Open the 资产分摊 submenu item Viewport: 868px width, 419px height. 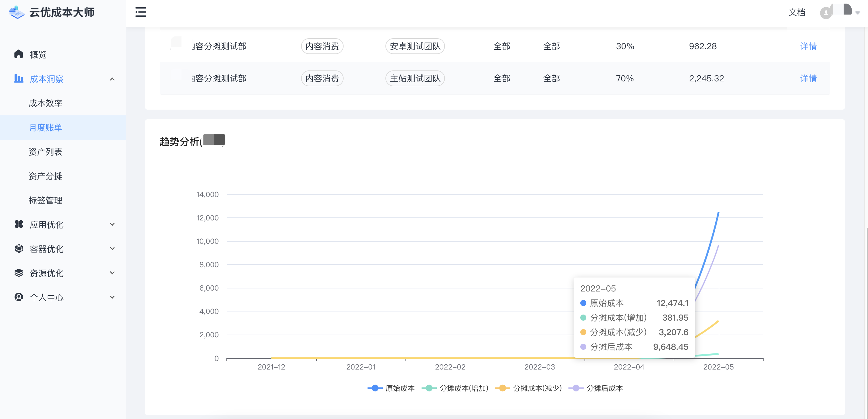pyautogui.click(x=63, y=176)
